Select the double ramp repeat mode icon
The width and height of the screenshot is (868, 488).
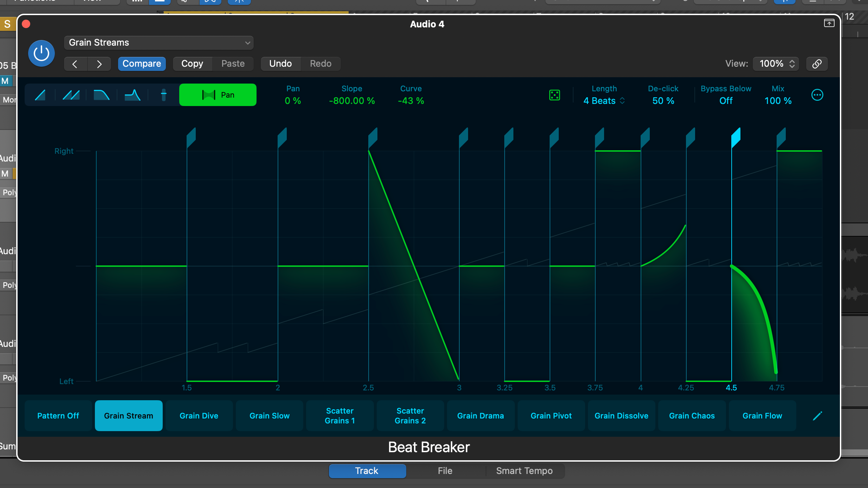(71, 95)
